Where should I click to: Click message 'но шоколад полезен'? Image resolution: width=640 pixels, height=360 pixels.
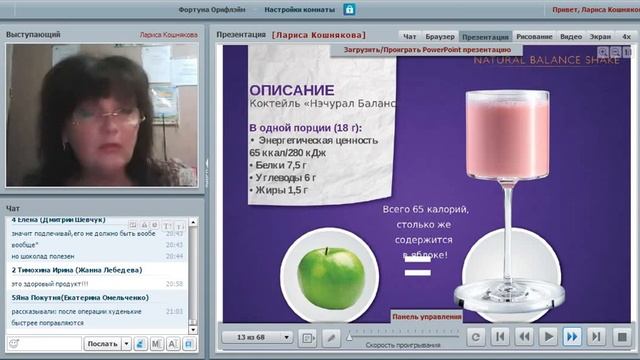click(43, 256)
